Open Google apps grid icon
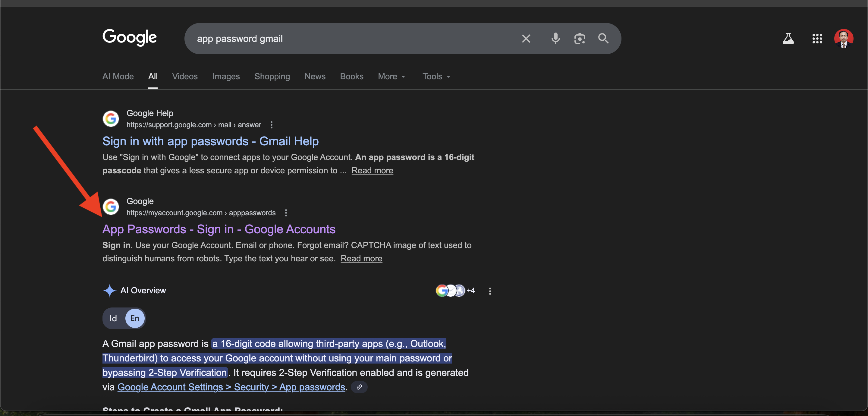868x416 pixels. click(817, 39)
